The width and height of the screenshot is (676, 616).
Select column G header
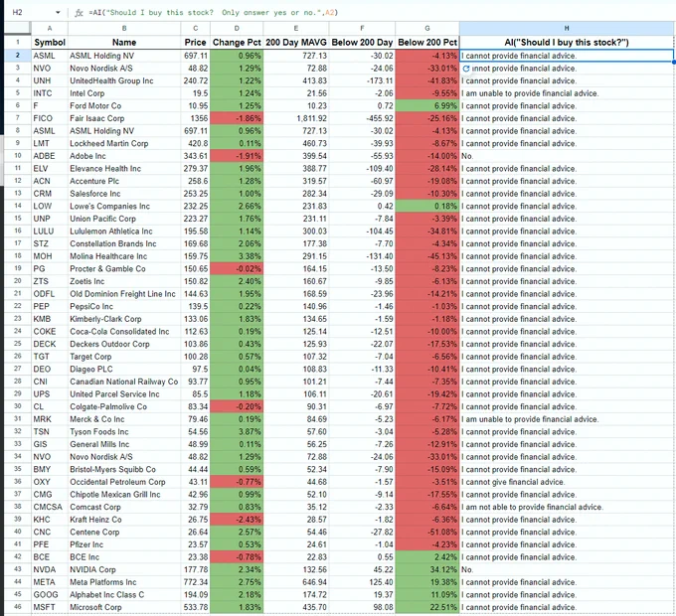[426, 28]
